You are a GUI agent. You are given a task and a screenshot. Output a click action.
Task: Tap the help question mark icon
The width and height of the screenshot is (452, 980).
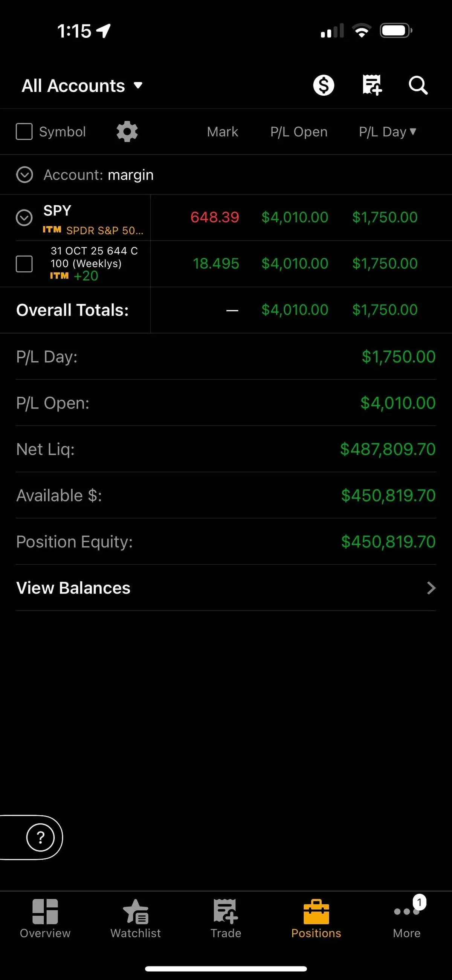click(40, 837)
